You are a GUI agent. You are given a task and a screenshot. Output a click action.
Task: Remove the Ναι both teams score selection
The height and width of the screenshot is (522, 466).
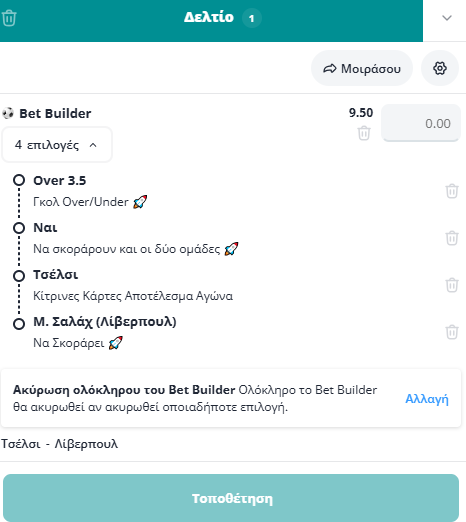pos(452,238)
